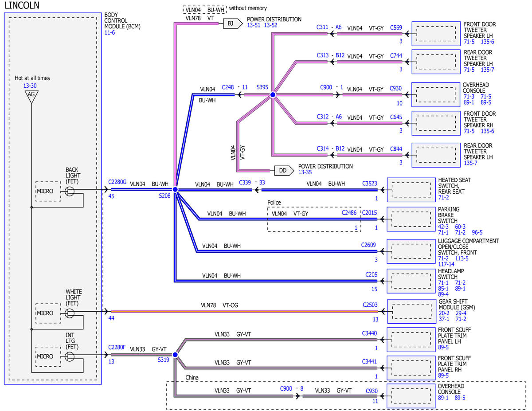Open connector C2503 link
The width and height of the screenshot is (532, 411).
(370, 305)
